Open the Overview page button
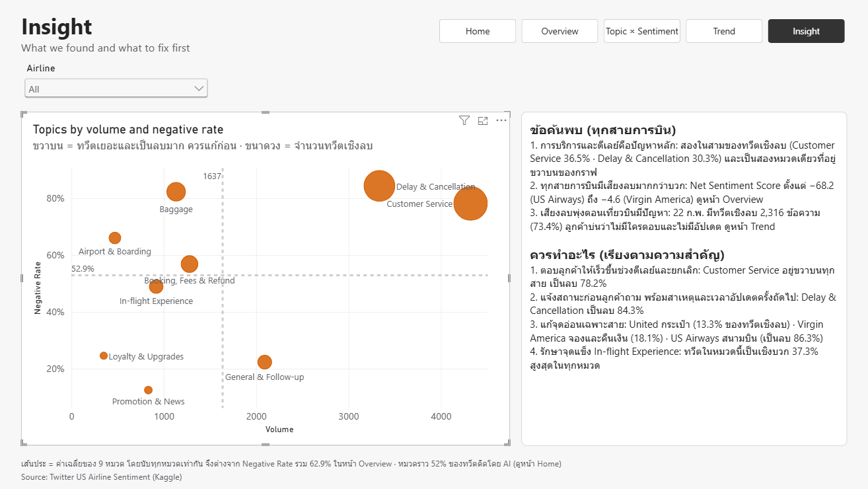868x489 pixels. [x=560, y=31]
